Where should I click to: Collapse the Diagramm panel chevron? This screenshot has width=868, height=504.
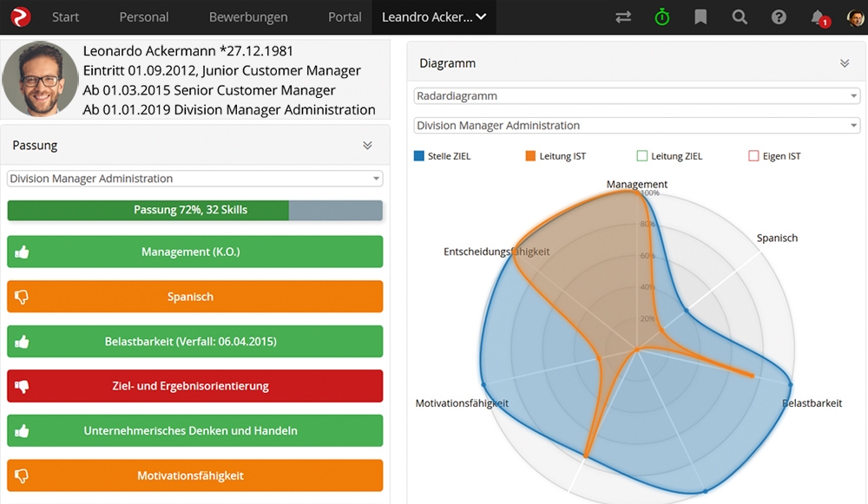click(x=845, y=63)
